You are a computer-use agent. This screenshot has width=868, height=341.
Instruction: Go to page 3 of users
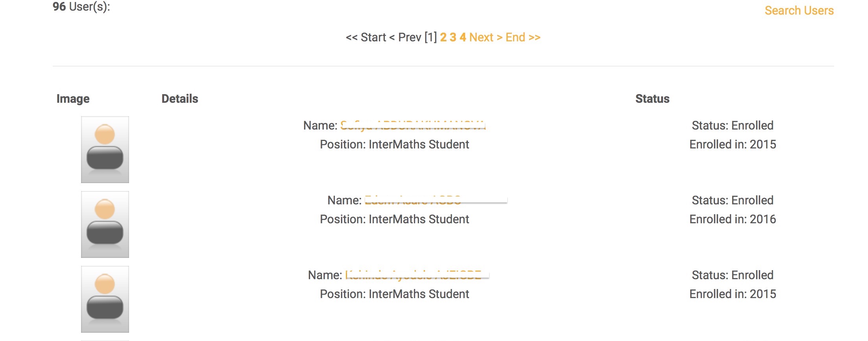tap(453, 37)
